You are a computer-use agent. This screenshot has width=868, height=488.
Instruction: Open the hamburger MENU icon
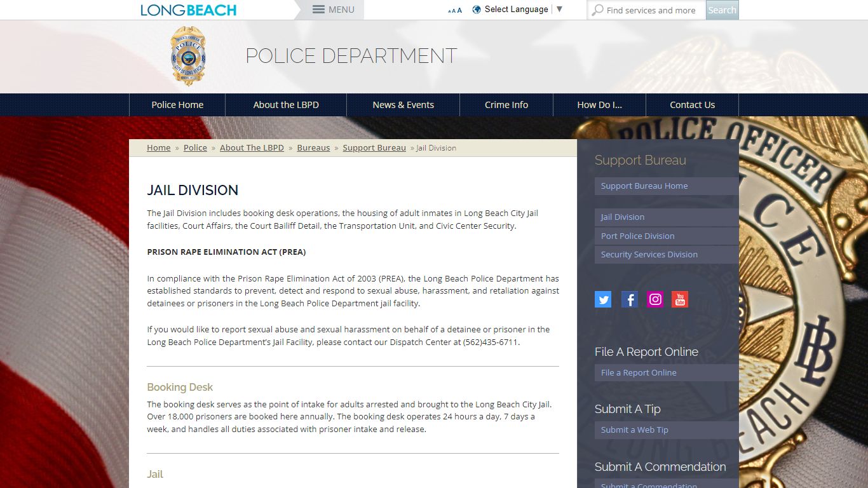(x=317, y=10)
